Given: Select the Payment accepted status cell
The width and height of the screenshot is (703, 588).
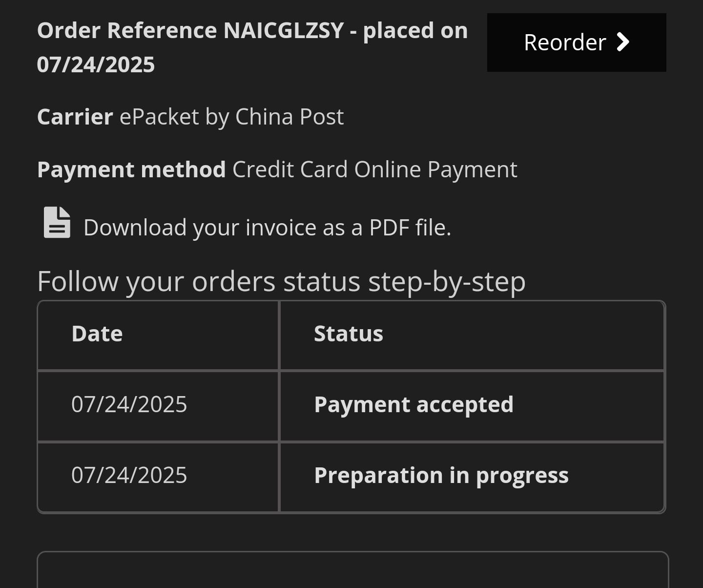Looking at the screenshot, I should [472, 406].
